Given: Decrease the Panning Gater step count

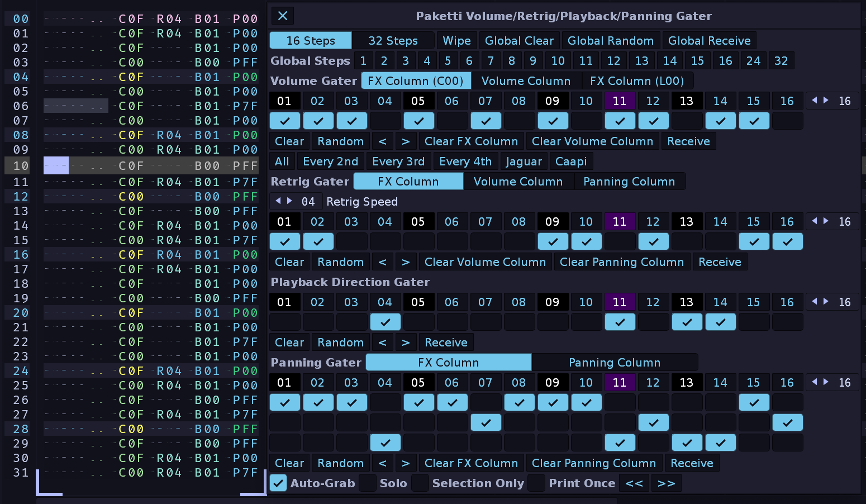Looking at the screenshot, I should coord(815,382).
